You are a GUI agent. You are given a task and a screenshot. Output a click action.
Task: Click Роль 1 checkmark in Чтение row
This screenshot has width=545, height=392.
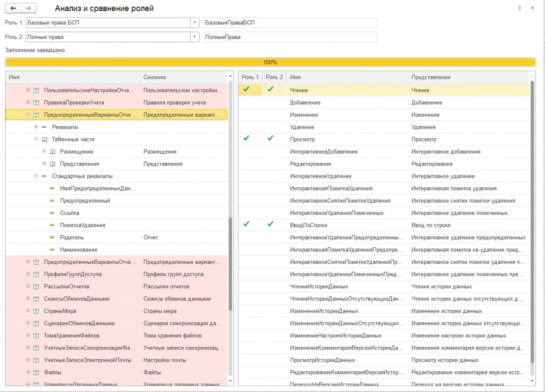(x=246, y=89)
